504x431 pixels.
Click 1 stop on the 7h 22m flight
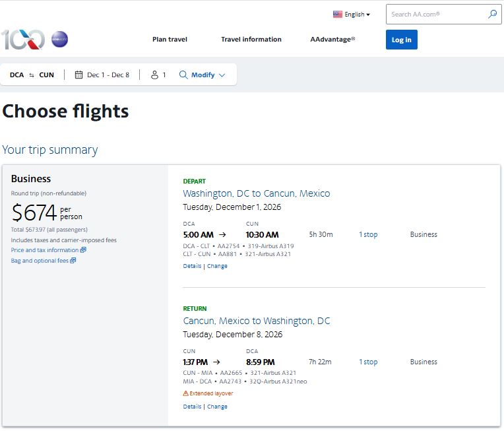coord(368,362)
